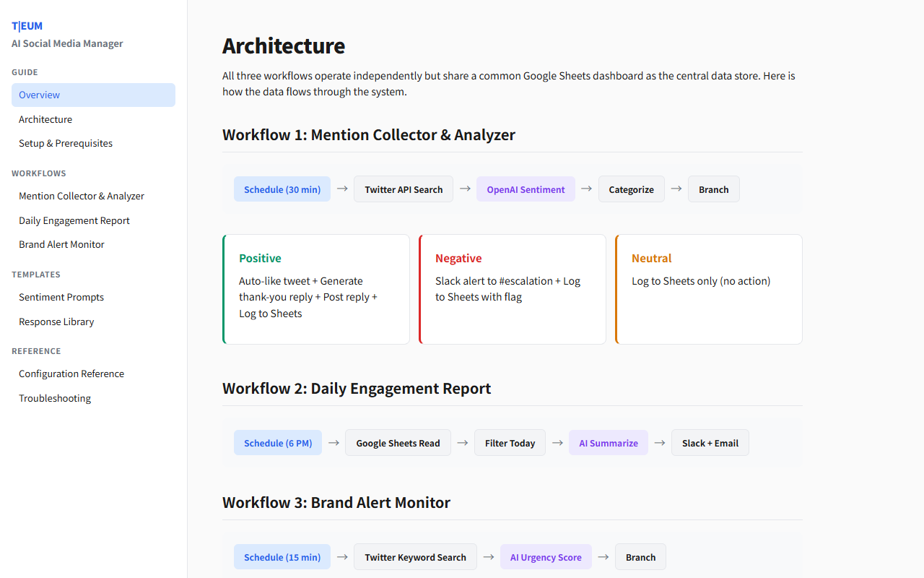
Task: View the Brand Alert Monitor workflow
Action: pyautogui.click(x=61, y=244)
